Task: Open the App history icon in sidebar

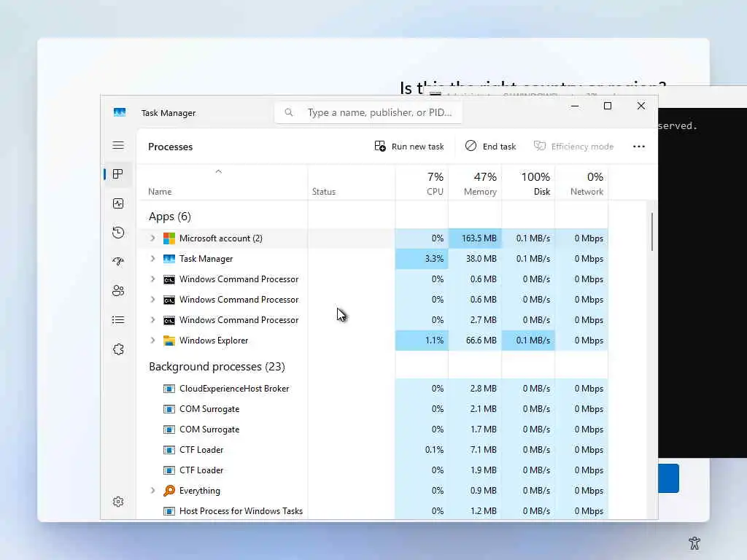Action: (x=118, y=233)
